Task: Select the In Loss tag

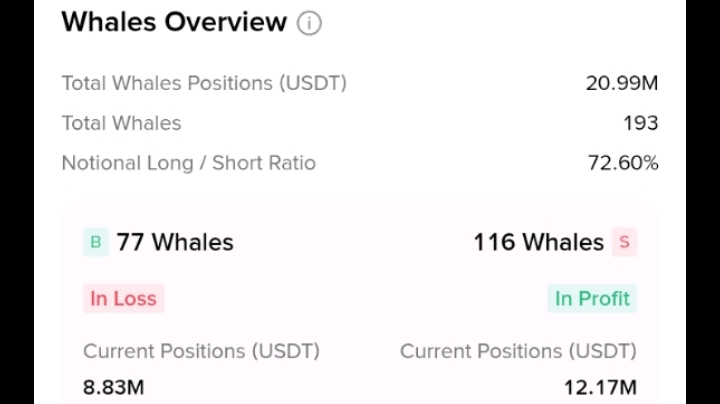Action: 124,298
